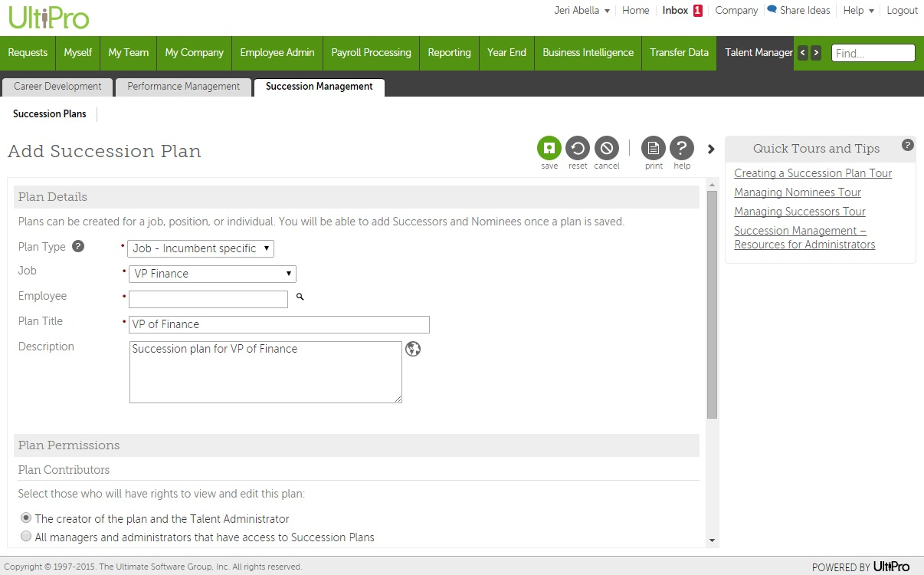Open description translation globe icon

(413, 349)
